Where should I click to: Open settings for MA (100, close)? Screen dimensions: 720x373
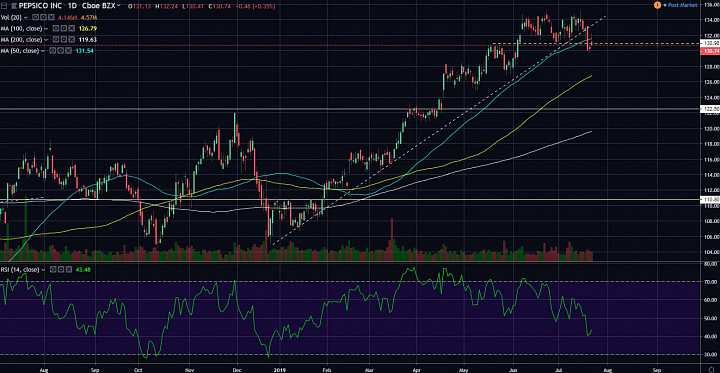[x=63, y=28]
